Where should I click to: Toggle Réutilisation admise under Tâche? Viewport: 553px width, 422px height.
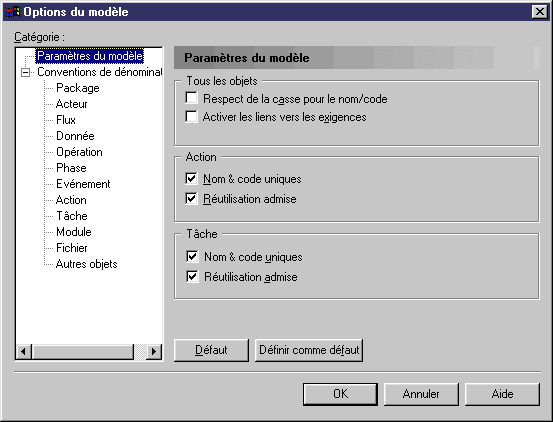coord(192,276)
